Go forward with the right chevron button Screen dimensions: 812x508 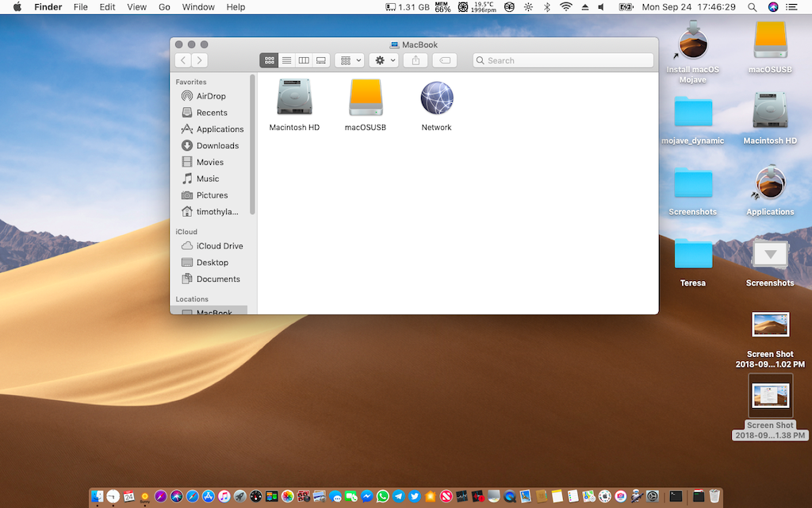click(200, 60)
